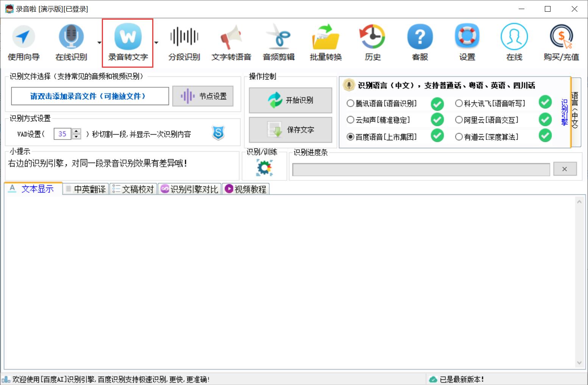588x385 pixels.
Task: Click the 录音啦 app icon in title bar
Action: 9,9
